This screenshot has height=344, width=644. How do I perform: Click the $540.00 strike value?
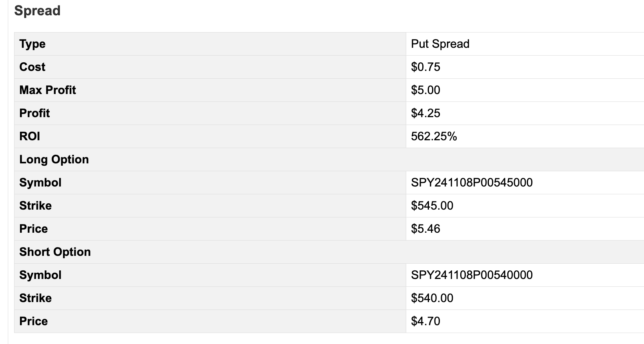pos(432,298)
